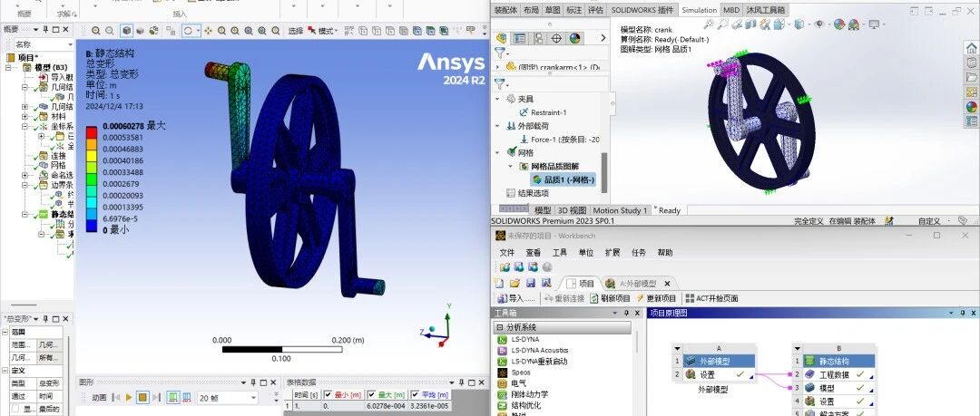Viewport: 980px width, 416px height.
Task: Click the red maximum legend color block
Action: pyautogui.click(x=92, y=131)
